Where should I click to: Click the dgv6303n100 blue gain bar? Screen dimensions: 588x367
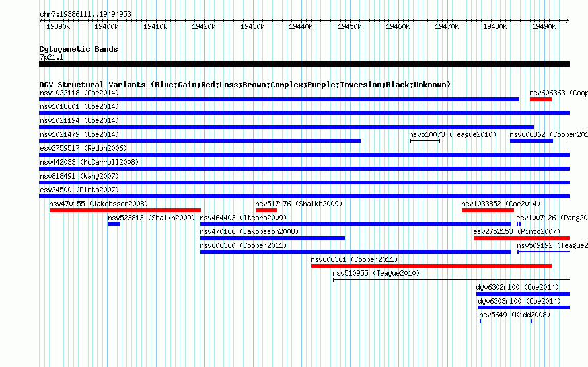pos(524,307)
